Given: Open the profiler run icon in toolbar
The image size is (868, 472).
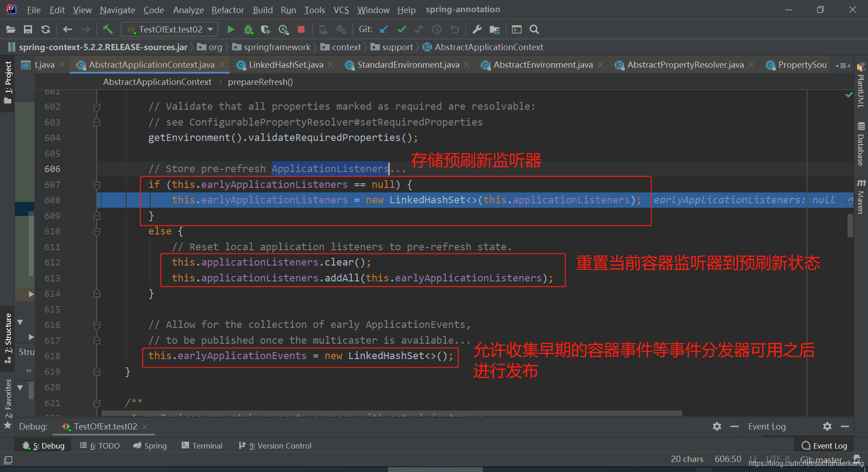Looking at the screenshot, I should [x=283, y=29].
